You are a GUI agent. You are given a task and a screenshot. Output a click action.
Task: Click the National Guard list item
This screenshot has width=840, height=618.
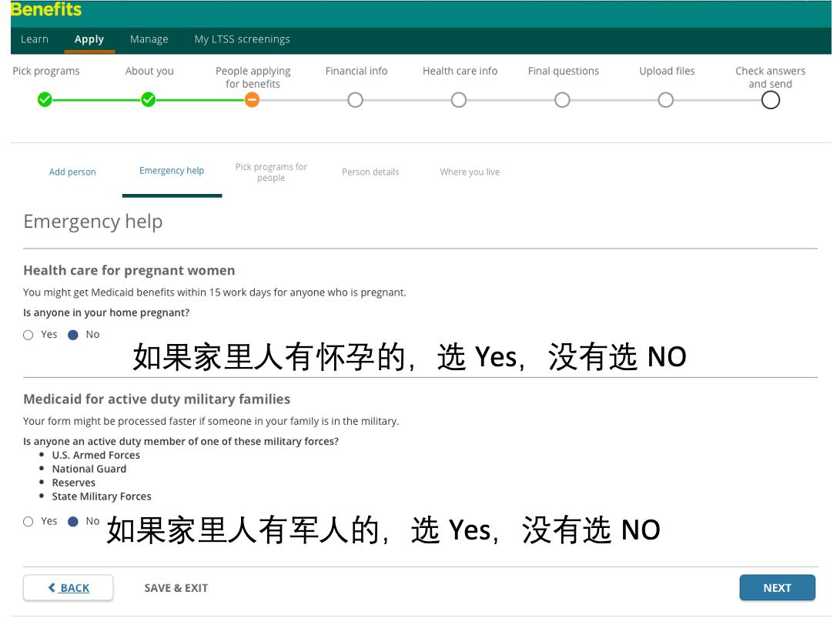(89, 469)
